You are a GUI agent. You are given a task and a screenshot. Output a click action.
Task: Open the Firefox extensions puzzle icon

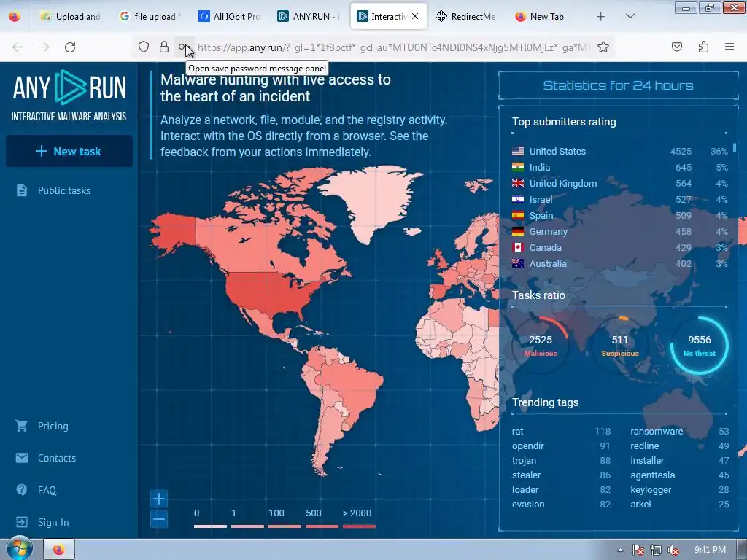(x=703, y=47)
